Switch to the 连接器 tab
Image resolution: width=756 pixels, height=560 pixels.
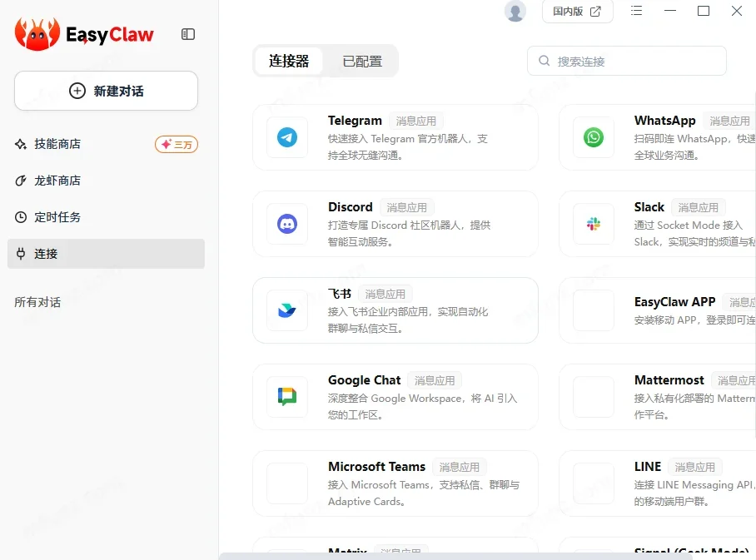pos(289,61)
